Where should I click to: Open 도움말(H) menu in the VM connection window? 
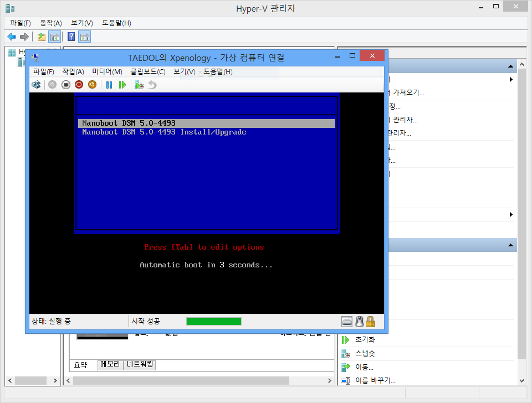[x=218, y=71]
